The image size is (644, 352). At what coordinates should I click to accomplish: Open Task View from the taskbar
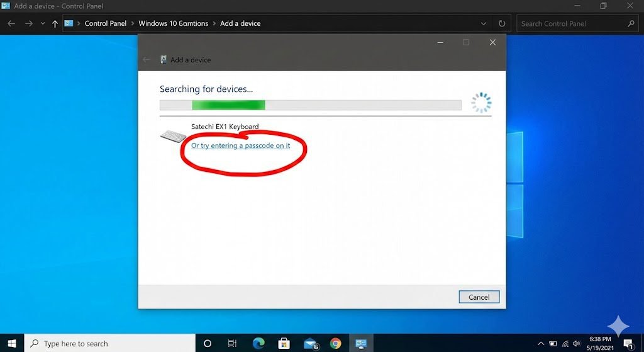coord(232,343)
